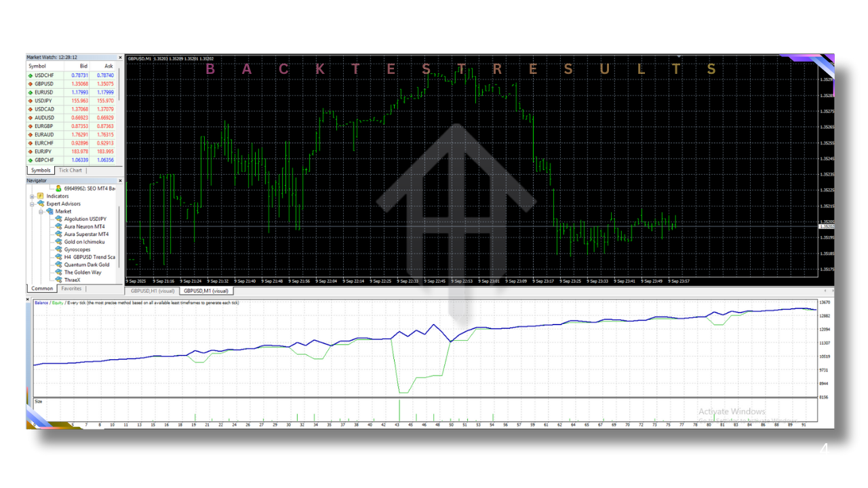
Task: Expand the Indicators tree node
Action: [x=31, y=196]
